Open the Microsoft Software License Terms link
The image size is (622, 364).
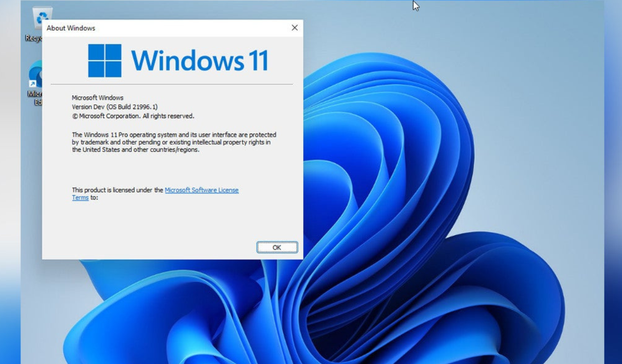[201, 190]
